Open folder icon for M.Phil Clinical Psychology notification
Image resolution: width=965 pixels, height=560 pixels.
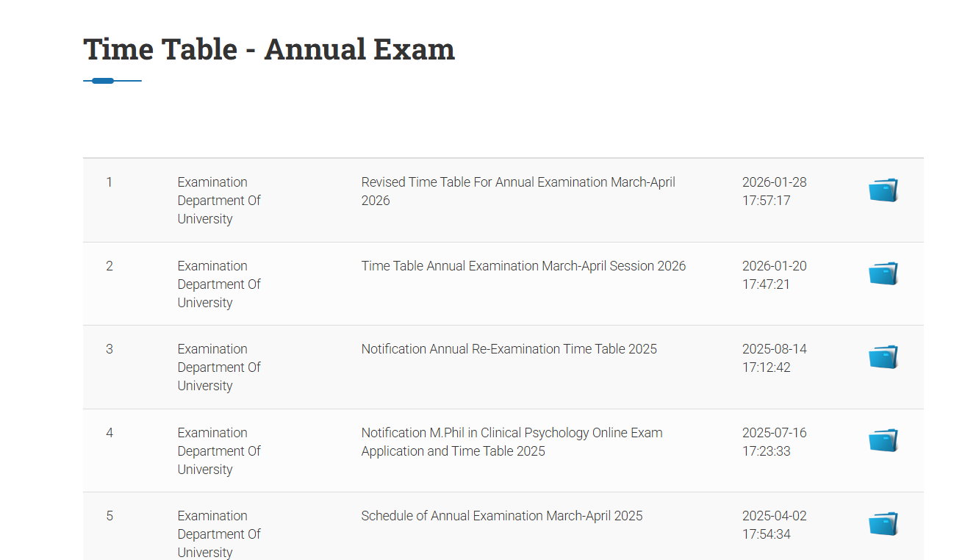pyautogui.click(x=883, y=439)
